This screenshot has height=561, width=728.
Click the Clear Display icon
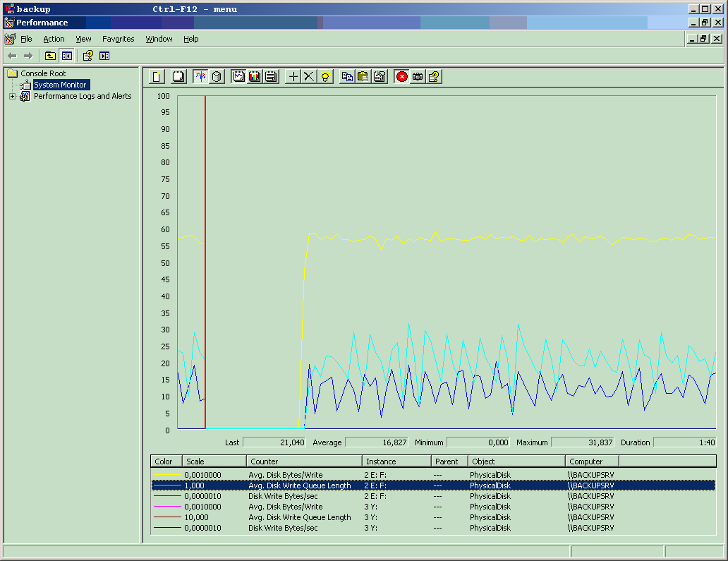tap(179, 76)
